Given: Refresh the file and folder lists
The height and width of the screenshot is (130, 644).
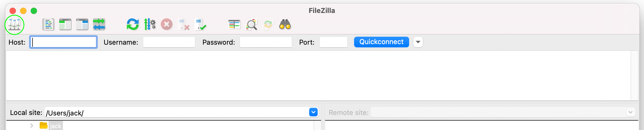Looking at the screenshot, I should click(x=133, y=25).
